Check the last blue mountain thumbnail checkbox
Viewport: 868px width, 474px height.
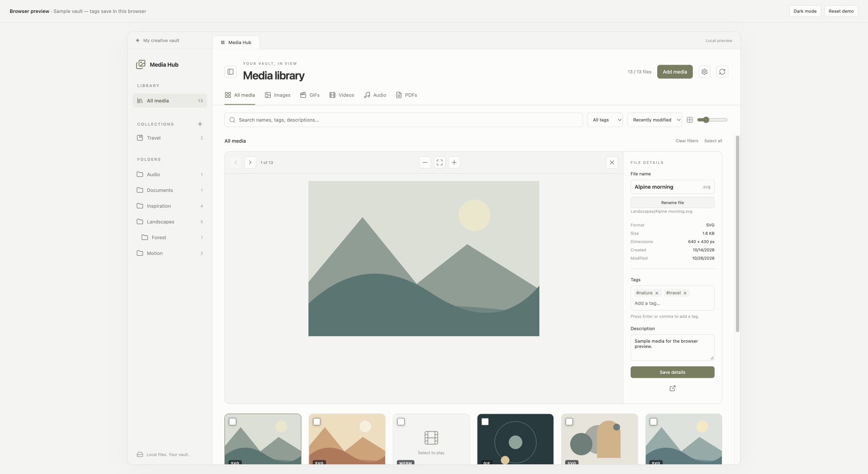[654, 421]
